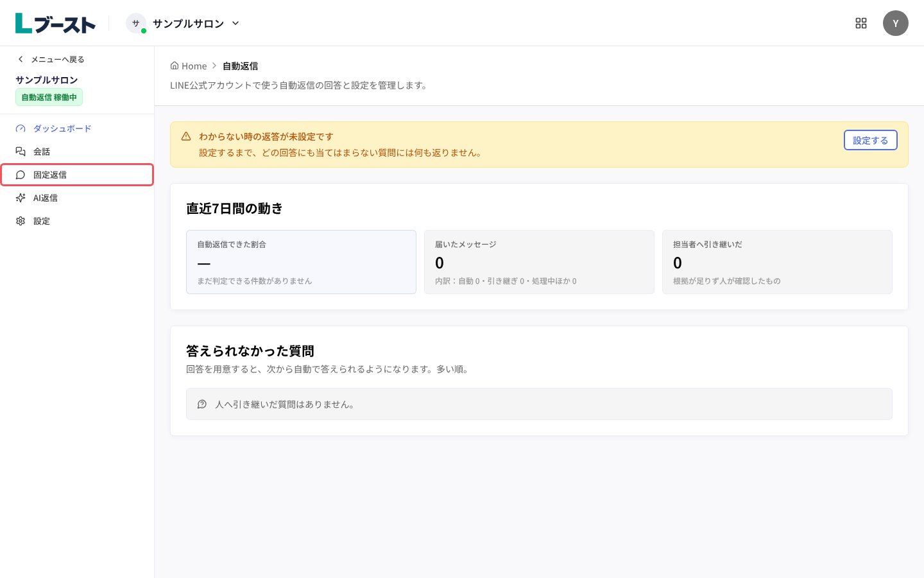924x578 pixels.
Task: Click the back arrow beside メニューへ戻る
Action: (21, 59)
